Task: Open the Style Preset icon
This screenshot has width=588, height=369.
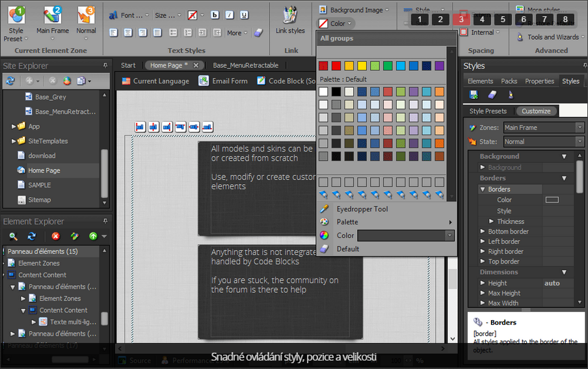Action: tap(16, 14)
